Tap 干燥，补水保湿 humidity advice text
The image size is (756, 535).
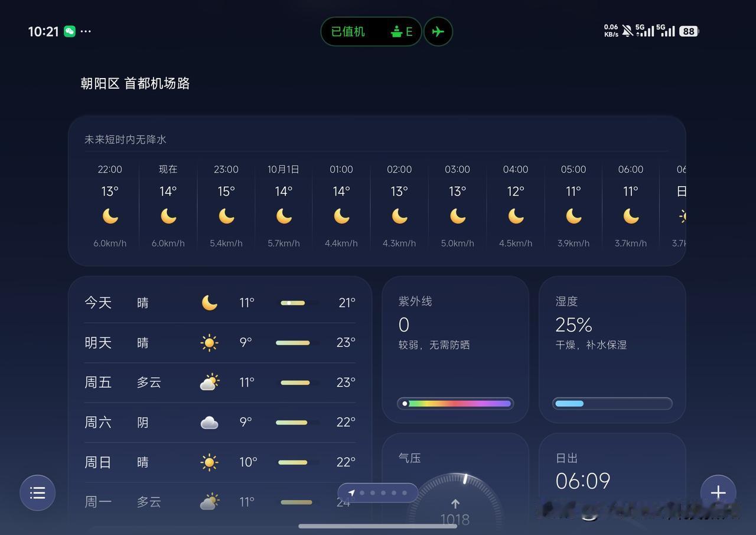click(591, 345)
